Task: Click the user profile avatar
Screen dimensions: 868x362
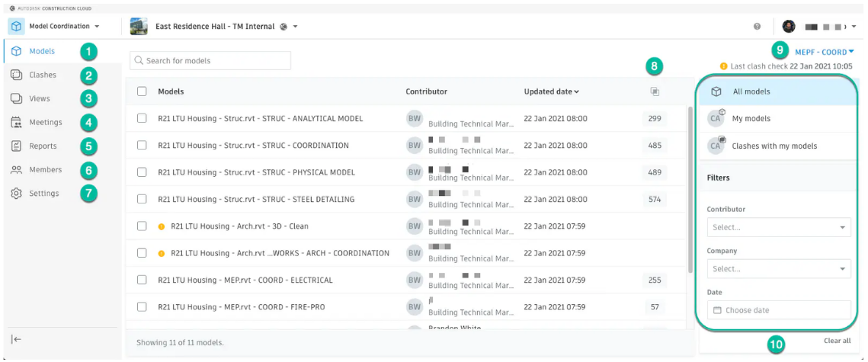Action: coord(788,26)
